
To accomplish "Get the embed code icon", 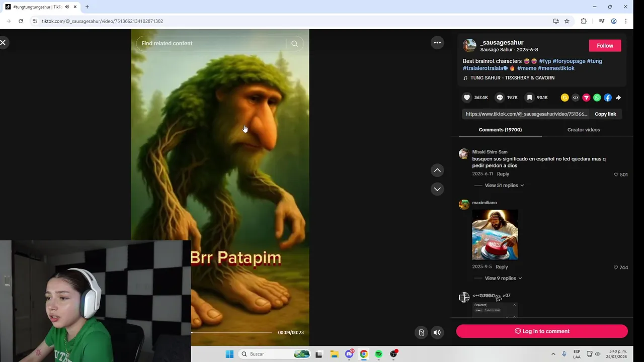I will (x=576, y=98).
